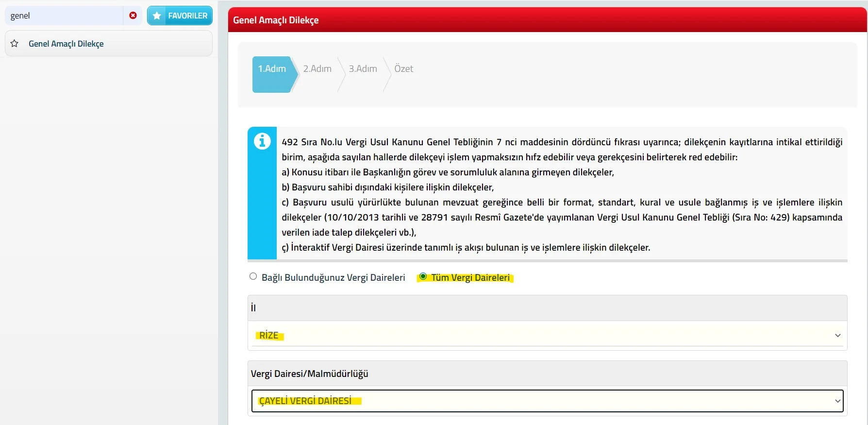Open the FAVORİLER button
The image size is (868, 425).
point(180,16)
